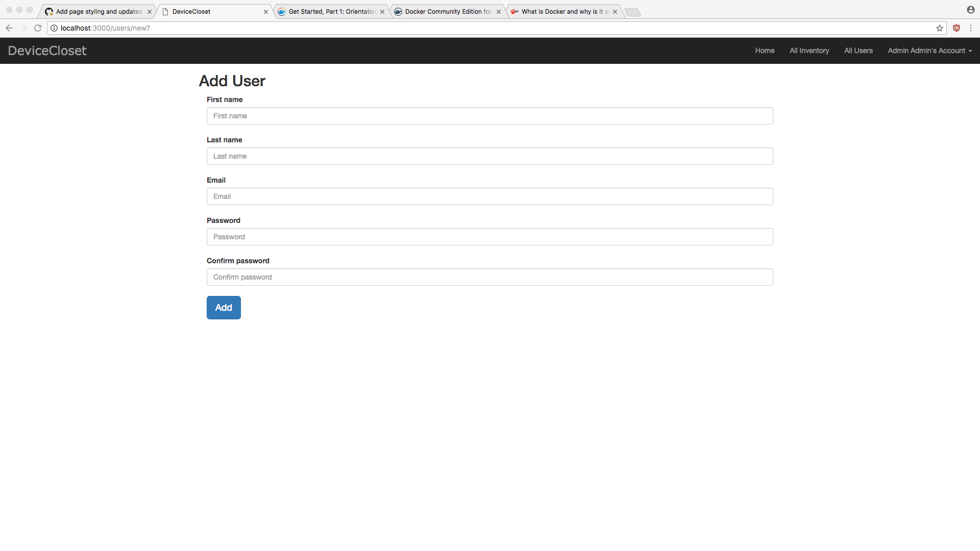This screenshot has height=551, width=980.
Task: Click the bookmark star in the address bar
Action: click(x=940, y=28)
